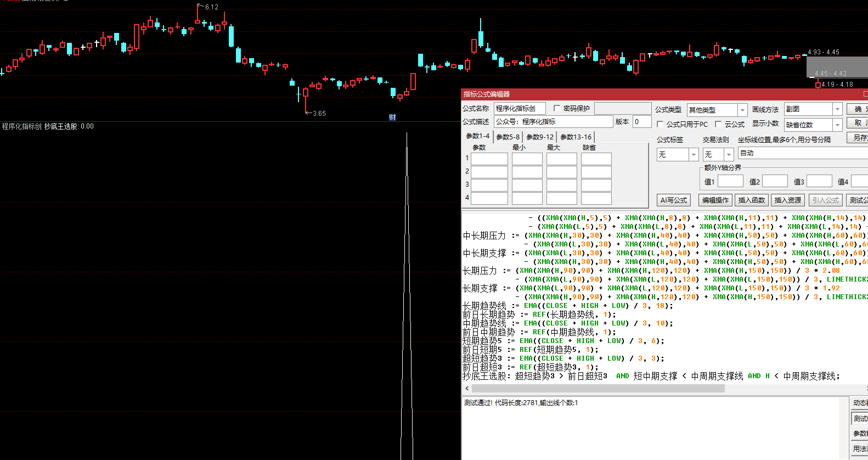Click the 坐标线位置 field showing 自动
Image resolution: width=868 pixels, height=460 pixels.
[801, 153]
